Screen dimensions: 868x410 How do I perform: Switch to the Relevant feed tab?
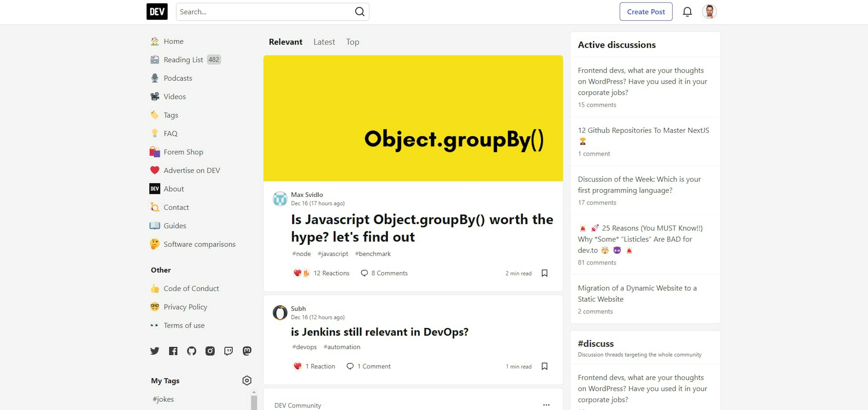(285, 42)
